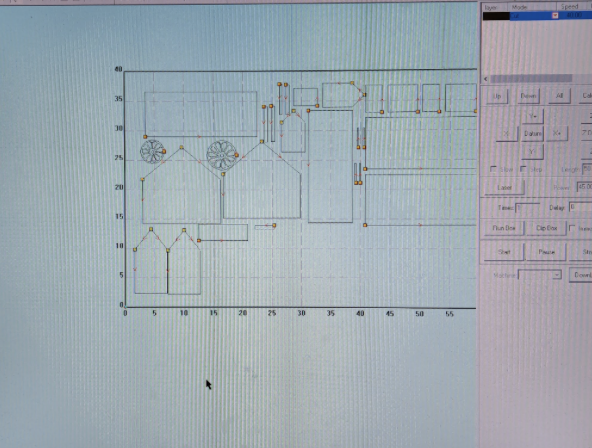Open the Cut mode dropdown arrow
The height and width of the screenshot is (448, 592).
[x=555, y=15]
